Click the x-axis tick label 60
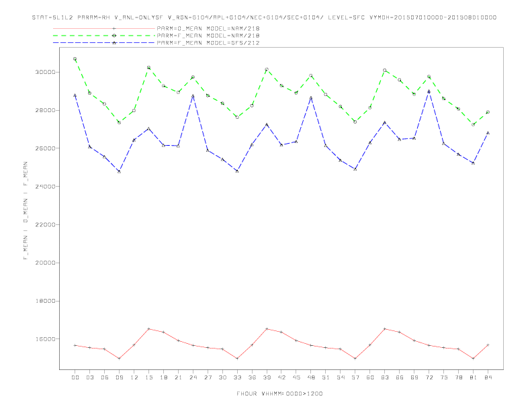 point(370,377)
